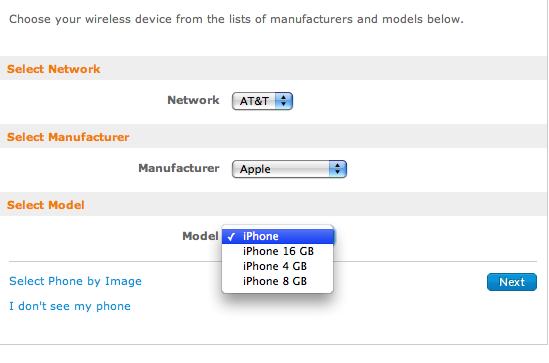Click the Select Model section heading

point(46,205)
